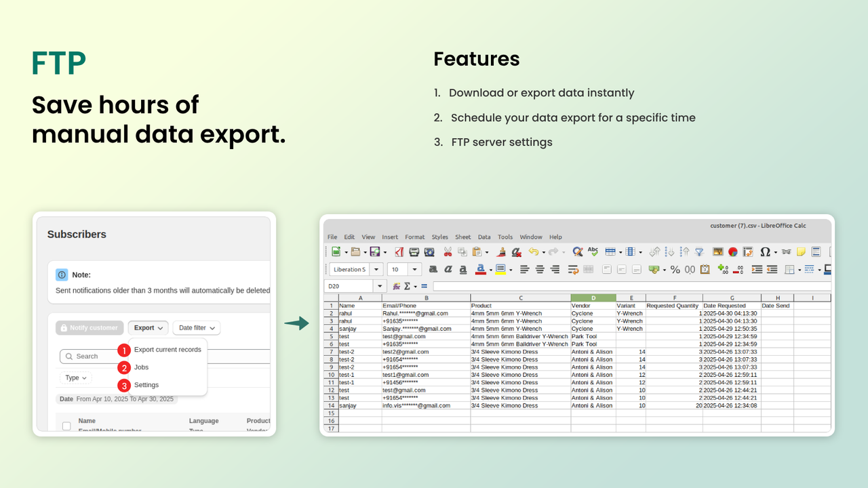Open the font size 10 combo box
This screenshot has width=868, height=488.
point(404,269)
